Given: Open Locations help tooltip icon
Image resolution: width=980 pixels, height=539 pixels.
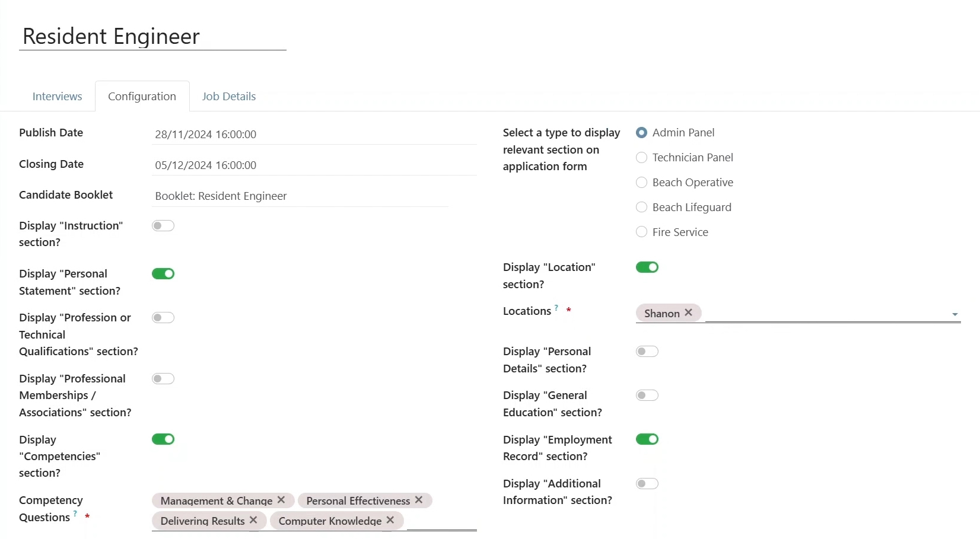Looking at the screenshot, I should pyautogui.click(x=556, y=308).
